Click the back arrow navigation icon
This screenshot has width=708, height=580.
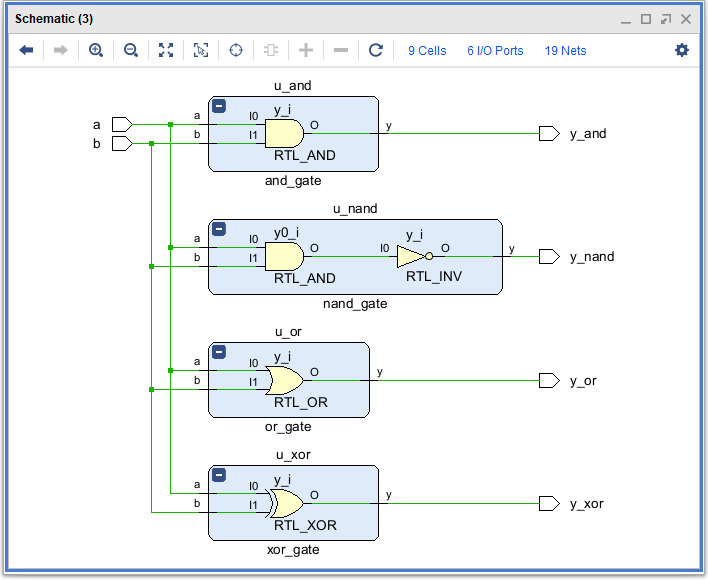27,50
